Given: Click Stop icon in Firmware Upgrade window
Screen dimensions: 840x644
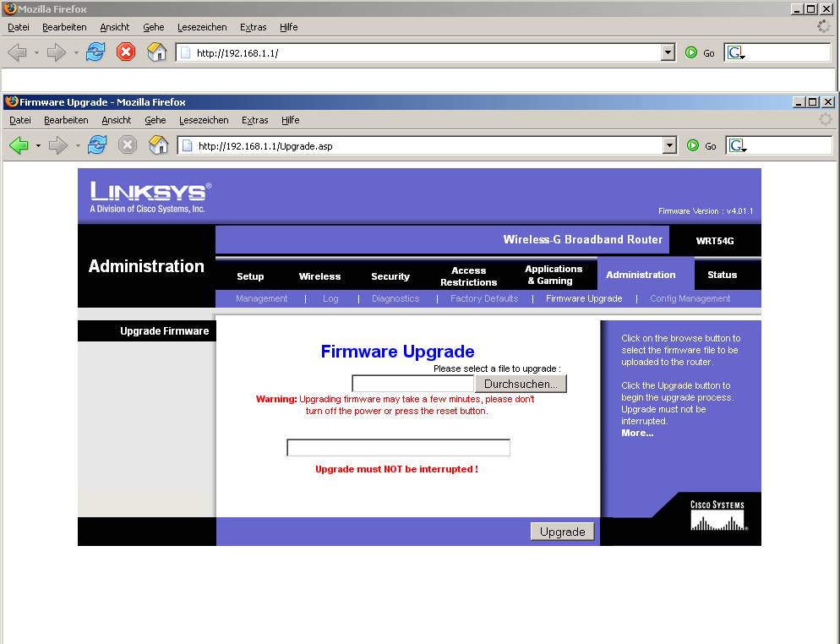Looking at the screenshot, I should tap(128, 145).
